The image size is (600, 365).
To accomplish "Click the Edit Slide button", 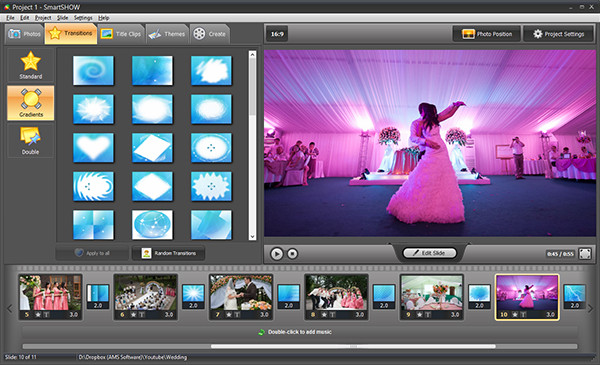I will 430,253.
